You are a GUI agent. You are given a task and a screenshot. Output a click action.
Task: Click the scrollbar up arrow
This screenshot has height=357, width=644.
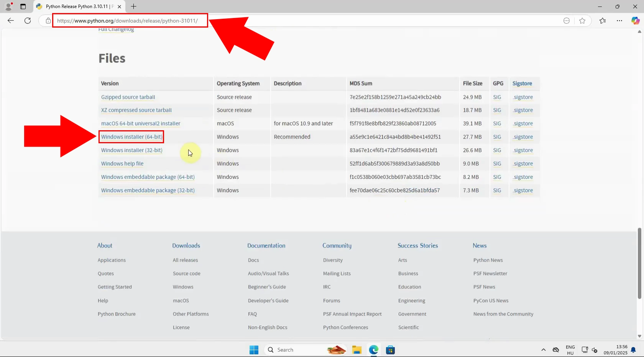tap(639, 32)
